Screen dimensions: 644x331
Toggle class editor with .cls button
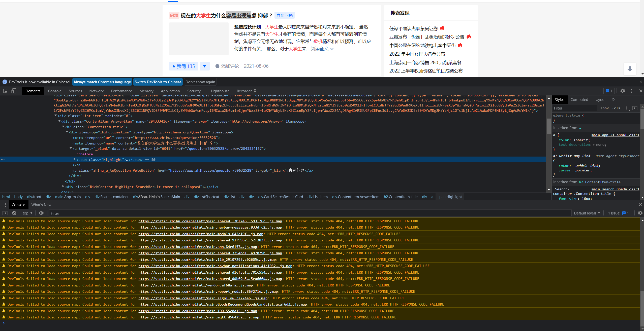click(x=616, y=108)
